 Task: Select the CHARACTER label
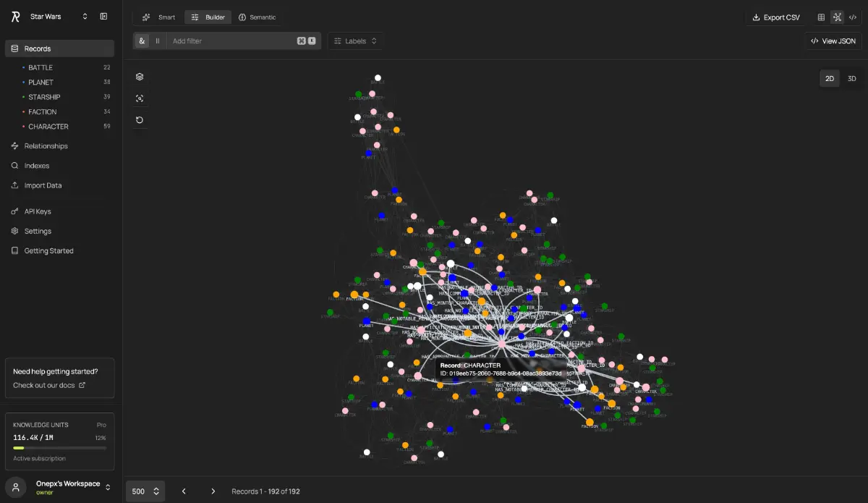point(48,127)
